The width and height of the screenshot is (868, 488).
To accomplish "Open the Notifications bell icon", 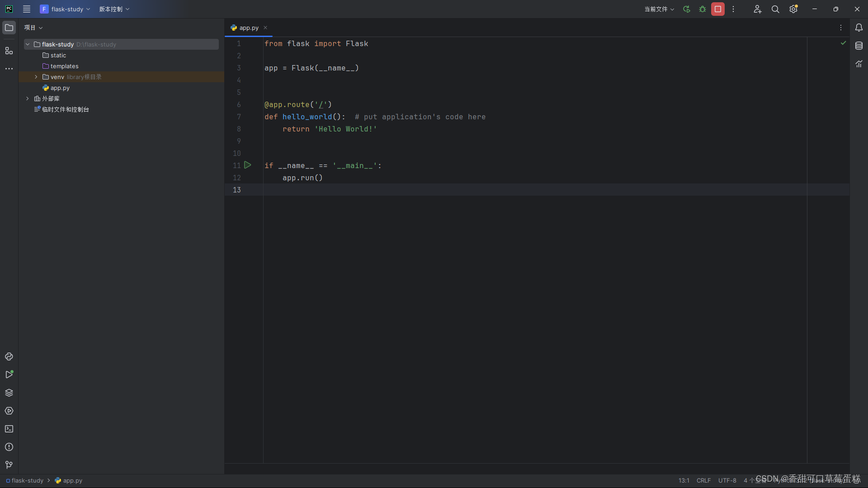I will click(859, 28).
